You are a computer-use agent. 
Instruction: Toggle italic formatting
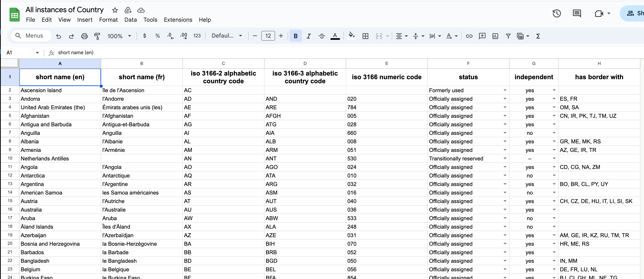309,36
